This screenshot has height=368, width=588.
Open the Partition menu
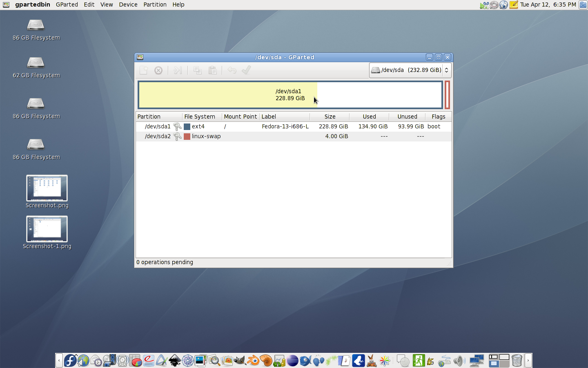coord(155,4)
